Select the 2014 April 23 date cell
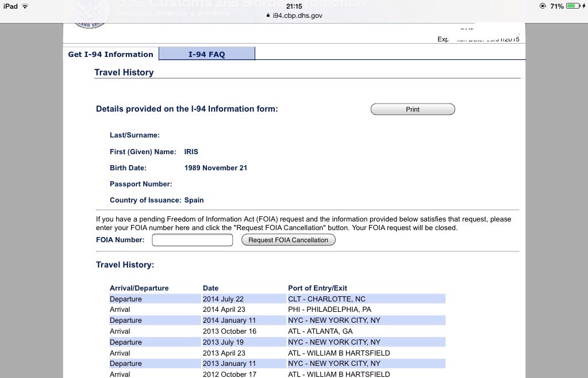Viewport: 588px width, 378px height. [224, 310]
